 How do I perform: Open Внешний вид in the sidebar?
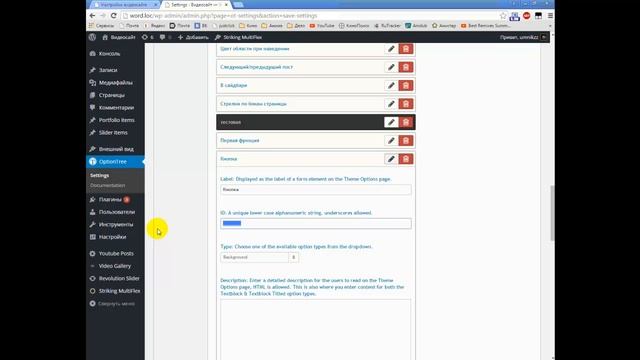(115, 149)
